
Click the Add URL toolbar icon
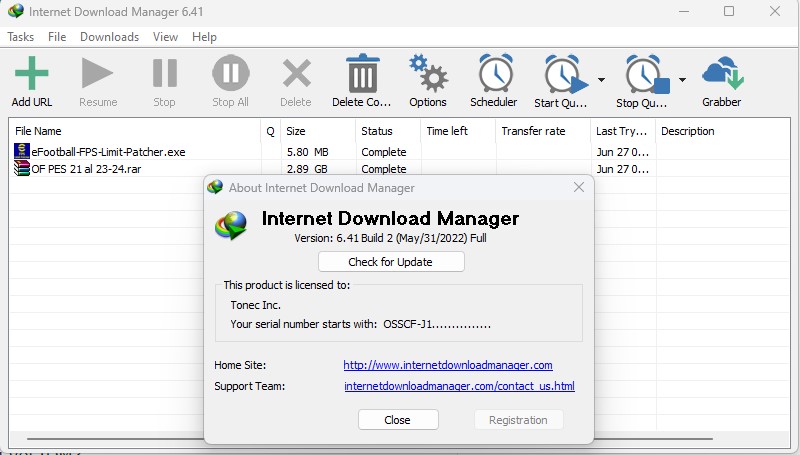(x=32, y=73)
